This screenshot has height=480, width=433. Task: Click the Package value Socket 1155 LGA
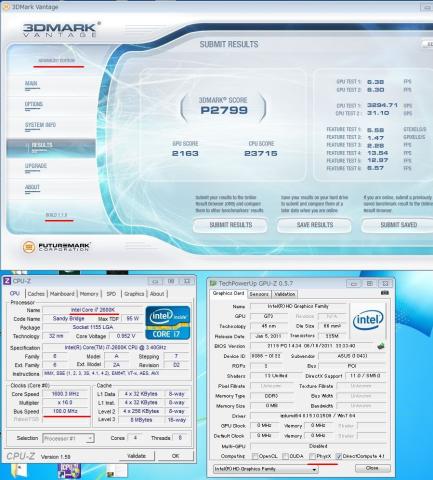93,327
